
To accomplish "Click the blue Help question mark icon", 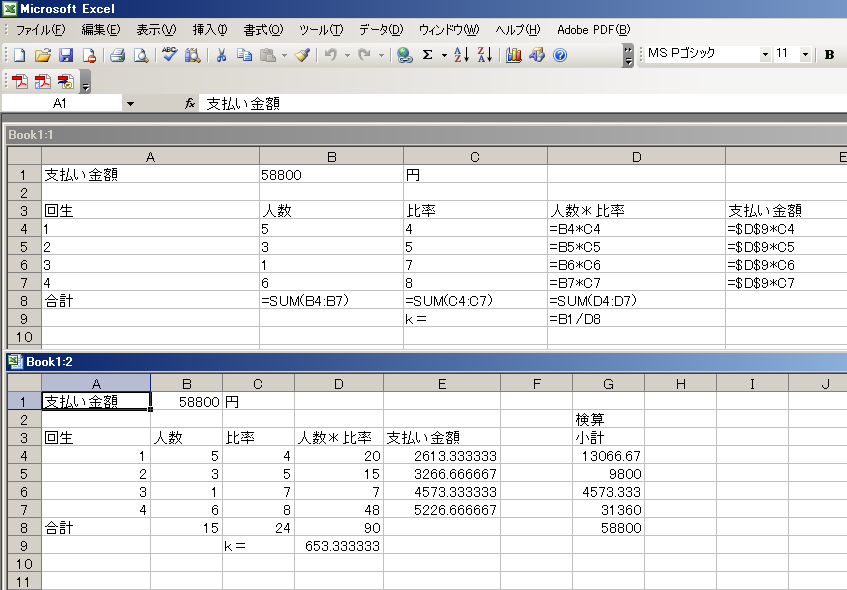I will point(559,55).
